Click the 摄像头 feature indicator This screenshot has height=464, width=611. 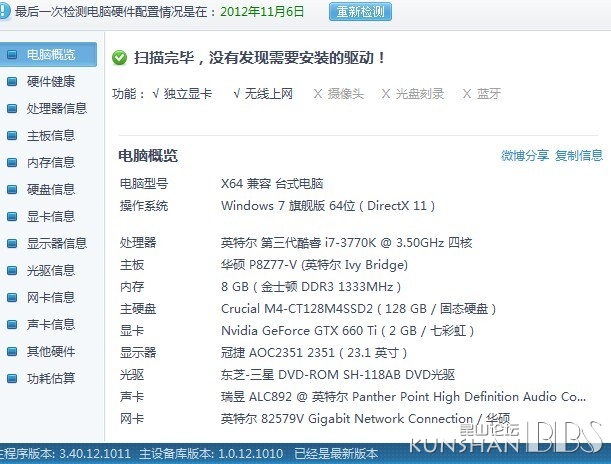pyautogui.click(x=339, y=94)
